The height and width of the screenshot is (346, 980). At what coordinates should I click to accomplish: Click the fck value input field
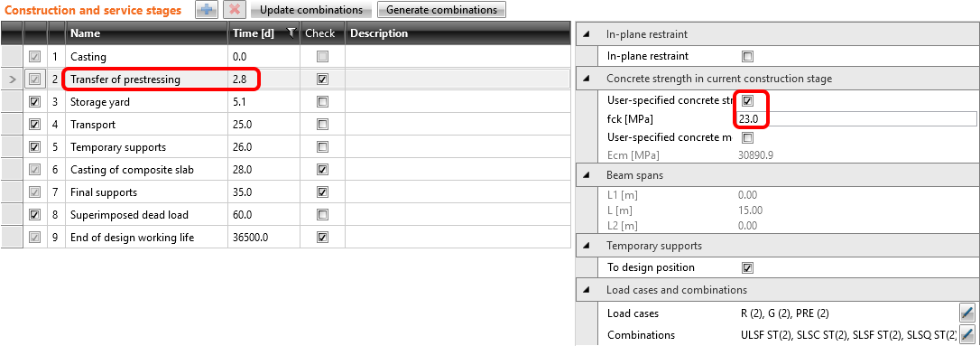coord(856,119)
